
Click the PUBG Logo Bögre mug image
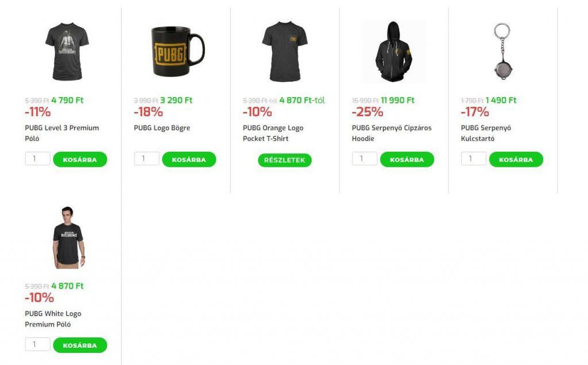pyautogui.click(x=176, y=52)
